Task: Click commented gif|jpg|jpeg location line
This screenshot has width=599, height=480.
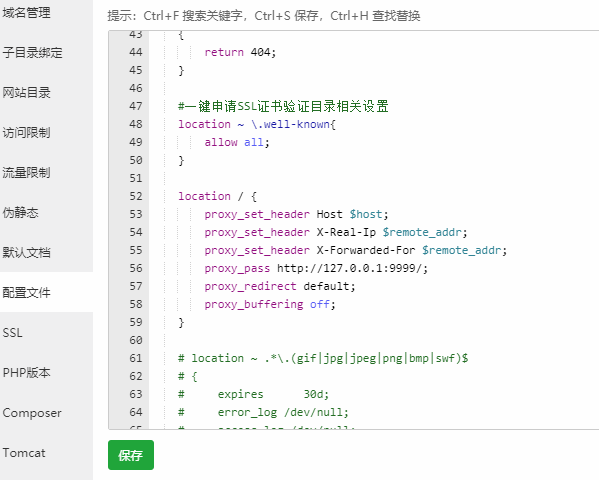Action: pyautogui.click(x=323, y=358)
